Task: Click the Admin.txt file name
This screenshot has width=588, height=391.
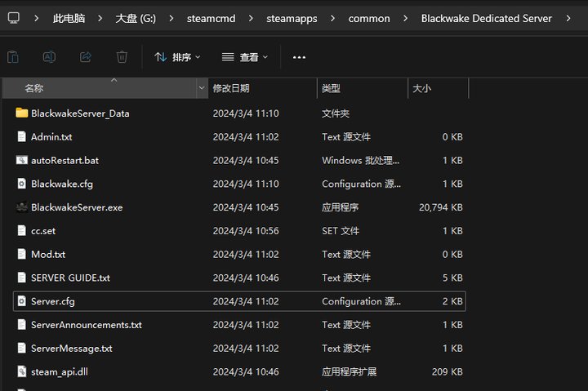Action: coord(51,137)
